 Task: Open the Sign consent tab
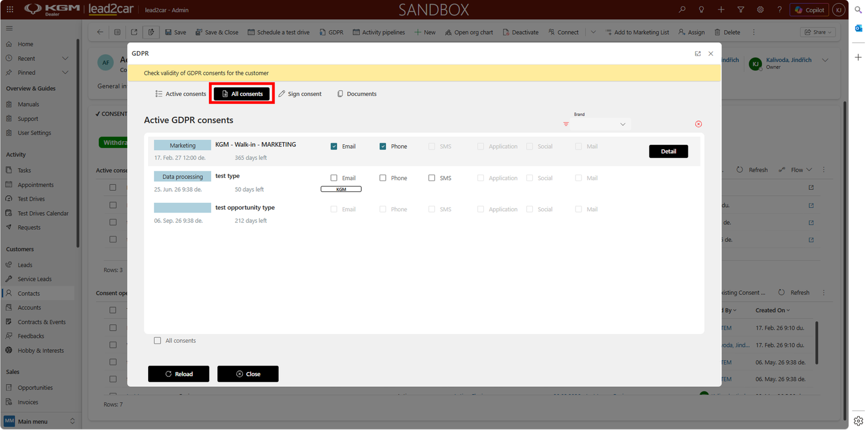[x=300, y=94]
